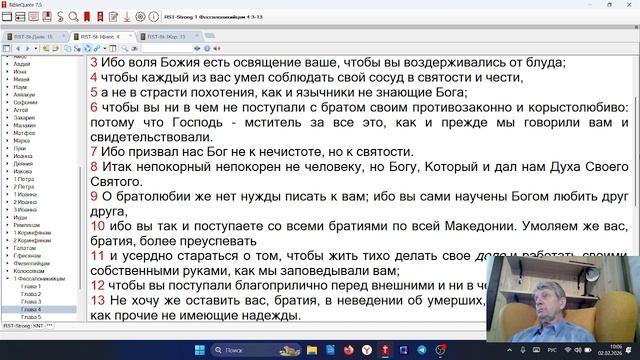Image resolution: width=640 pixels, height=360 pixels.
Task: Click verse number 9 in the text
Action: tap(94, 196)
